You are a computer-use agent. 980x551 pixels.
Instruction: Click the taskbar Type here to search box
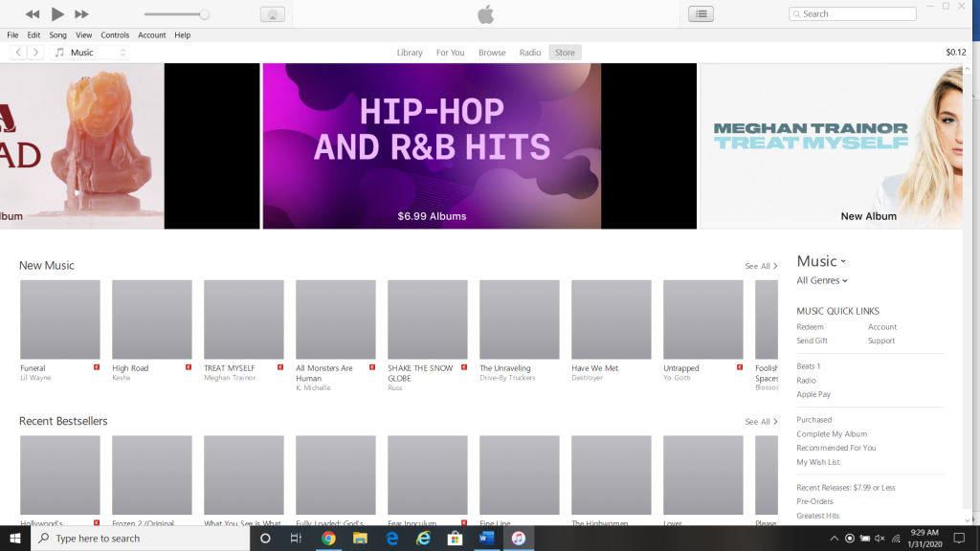(140, 538)
